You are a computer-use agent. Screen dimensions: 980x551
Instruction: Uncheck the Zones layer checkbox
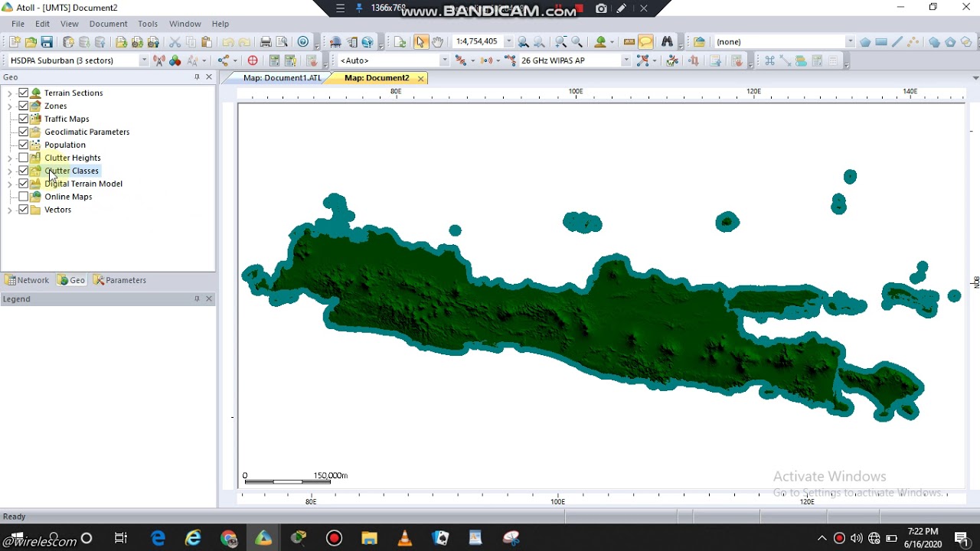(23, 106)
